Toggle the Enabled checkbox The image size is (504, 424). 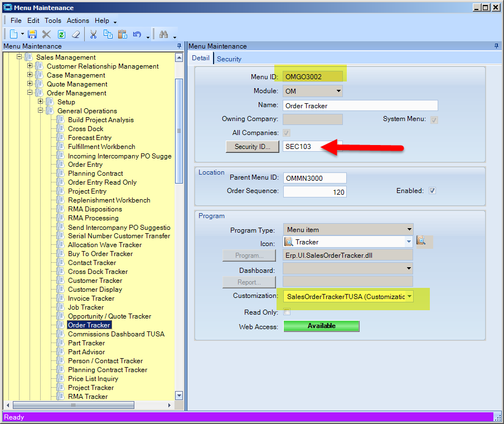pos(432,191)
